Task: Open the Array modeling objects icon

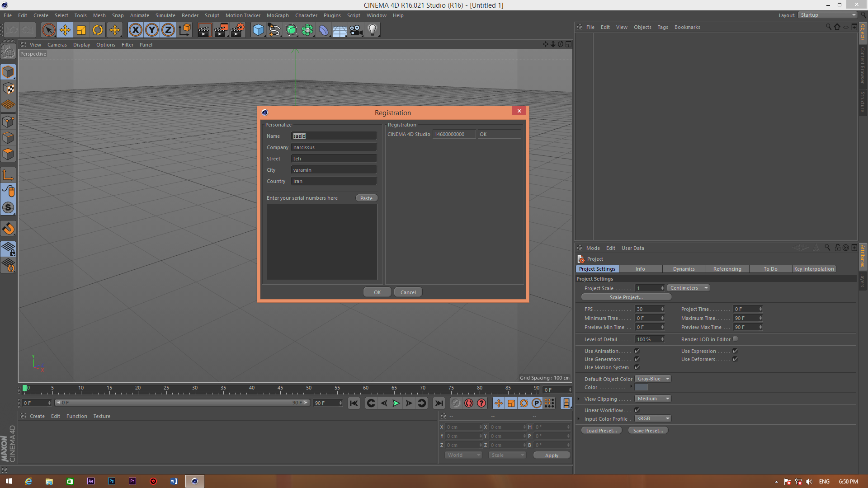Action: (307, 30)
